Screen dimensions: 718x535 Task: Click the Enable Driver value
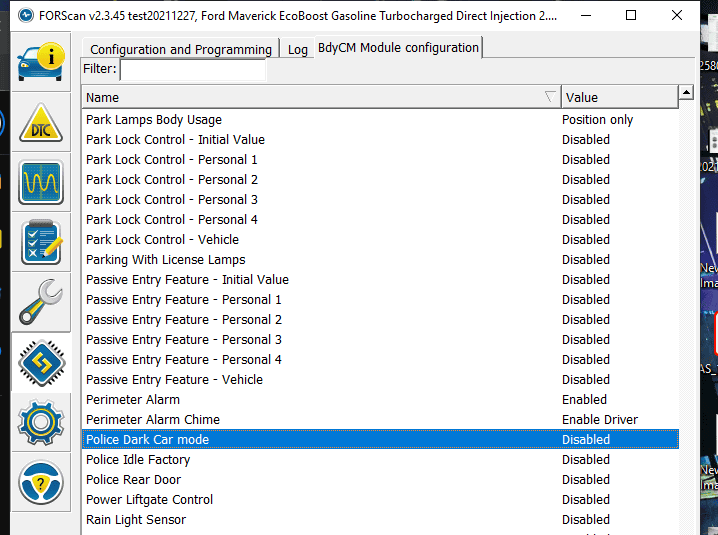coord(600,420)
